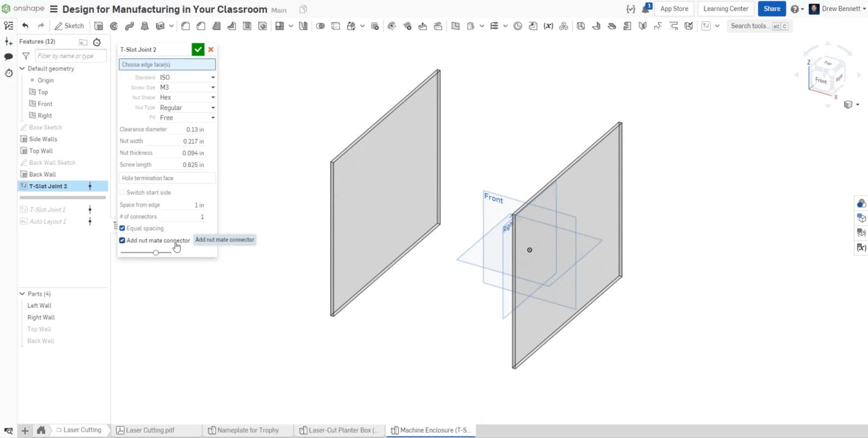Toggle the Equal spacing checkbox
Image resolution: width=868 pixels, height=438 pixels.
coord(123,228)
